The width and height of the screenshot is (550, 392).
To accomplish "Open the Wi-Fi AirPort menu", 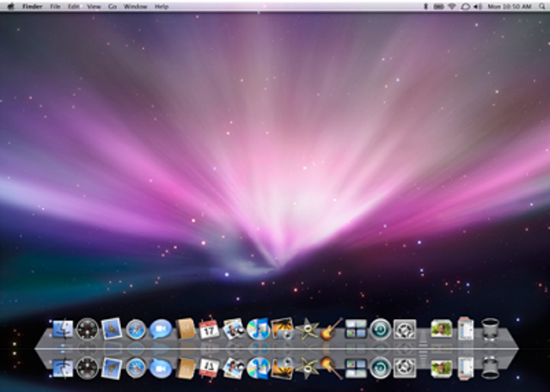I will click(x=452, y=6).
